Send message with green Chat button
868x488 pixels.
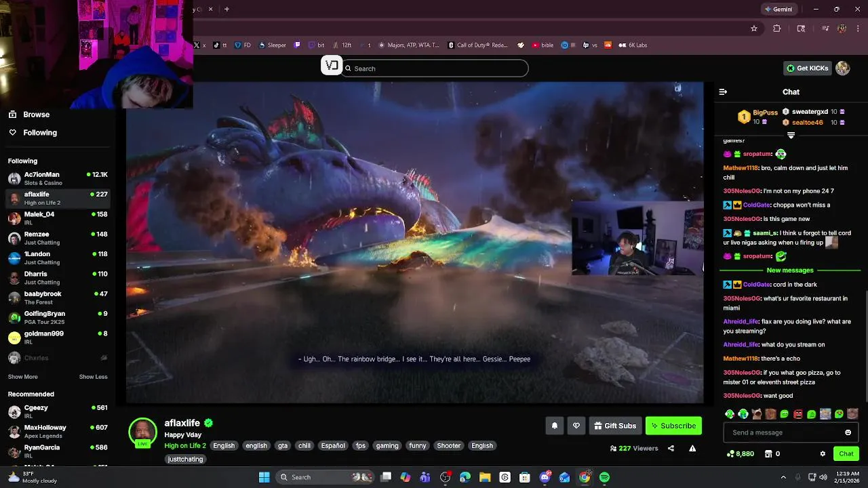(846, 454)
